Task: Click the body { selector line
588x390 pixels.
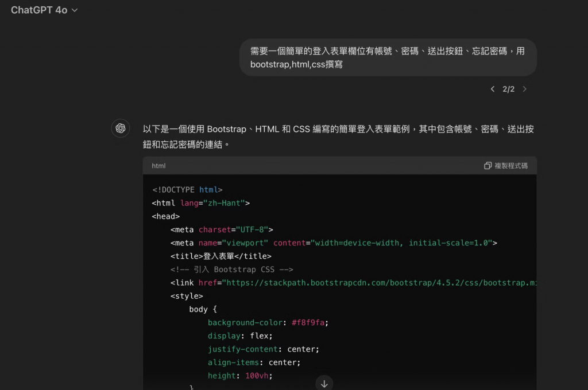Action: [203, 310]
